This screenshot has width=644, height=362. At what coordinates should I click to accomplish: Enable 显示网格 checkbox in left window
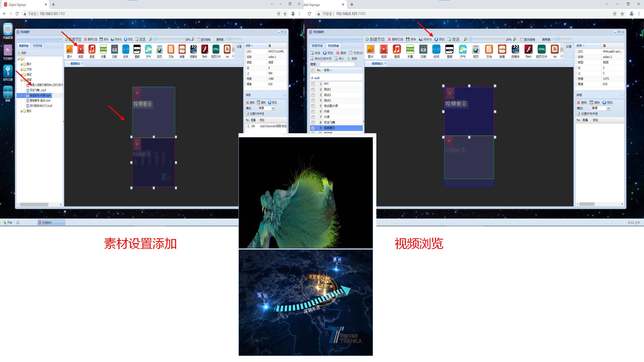(x=199, y=39)
